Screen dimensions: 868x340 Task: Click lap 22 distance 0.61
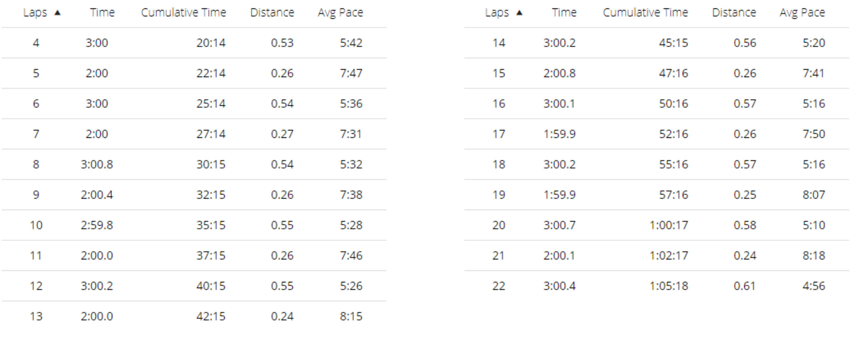(745, 286)
